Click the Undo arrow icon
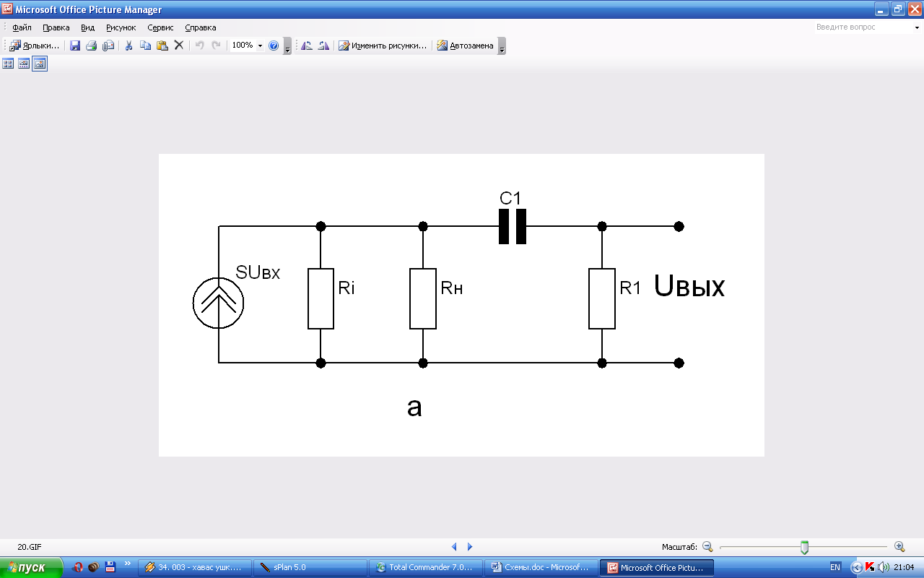Screen dimensions: 924x578 (x=200, y=46)
